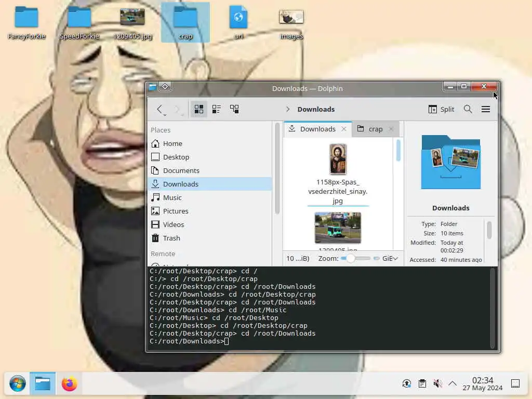Click the back history dropdown arrow
This screenshot has width=532, height=399.
(165, 115)
